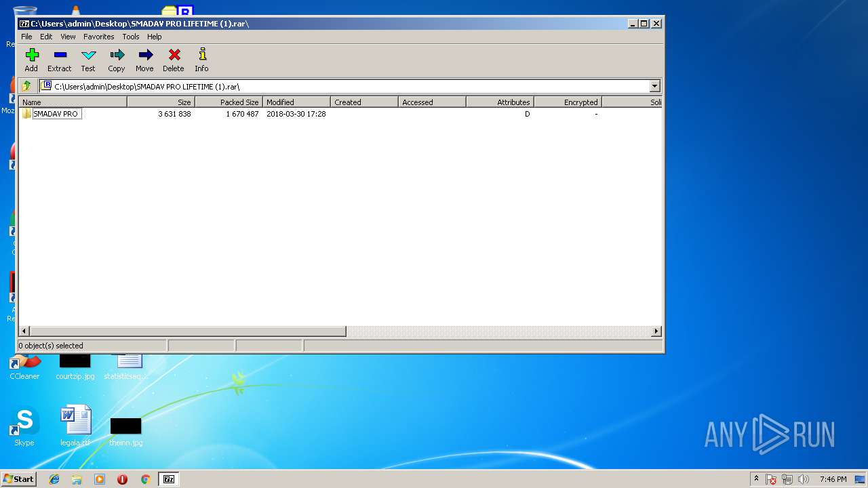Click the 7-Zip taskbar button

[x=169, y=479]
